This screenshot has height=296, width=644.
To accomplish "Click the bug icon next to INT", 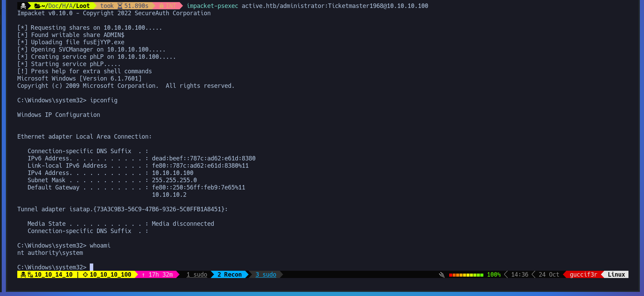I will pos(161,6).
